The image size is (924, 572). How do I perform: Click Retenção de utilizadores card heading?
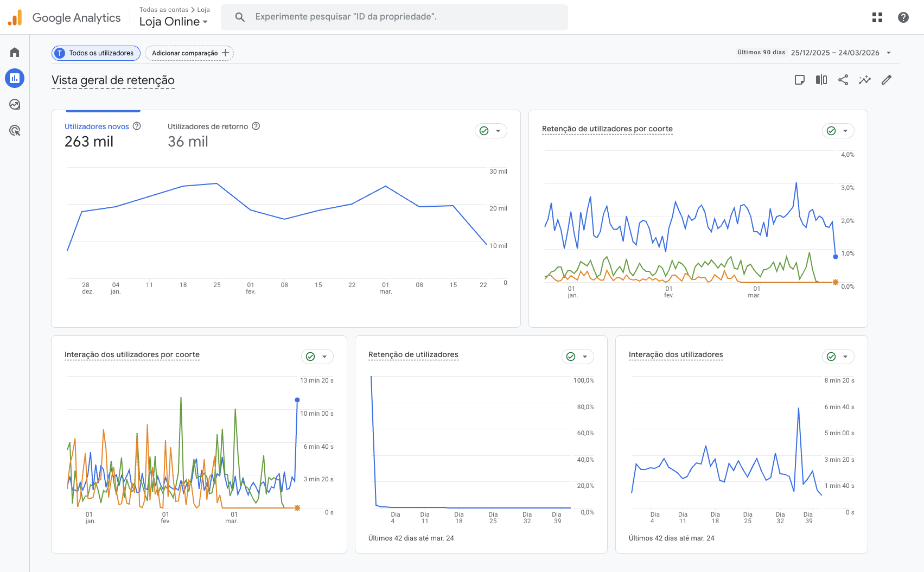coord(413,354)
